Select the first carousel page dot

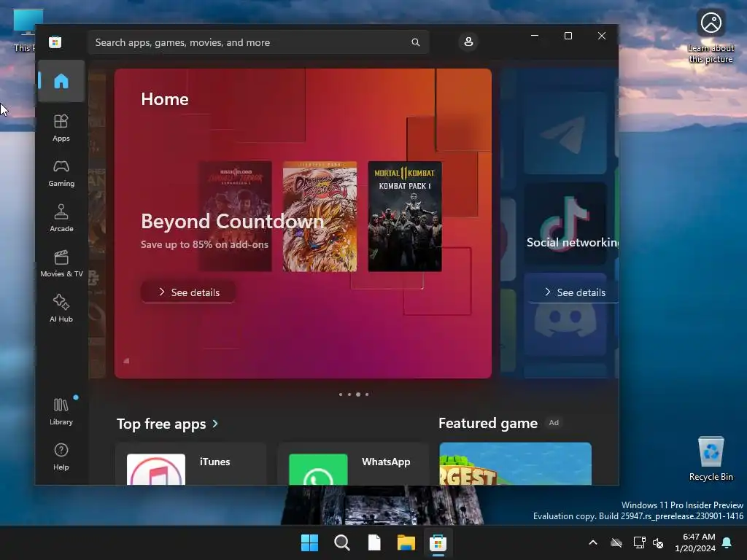click(340, 394)
